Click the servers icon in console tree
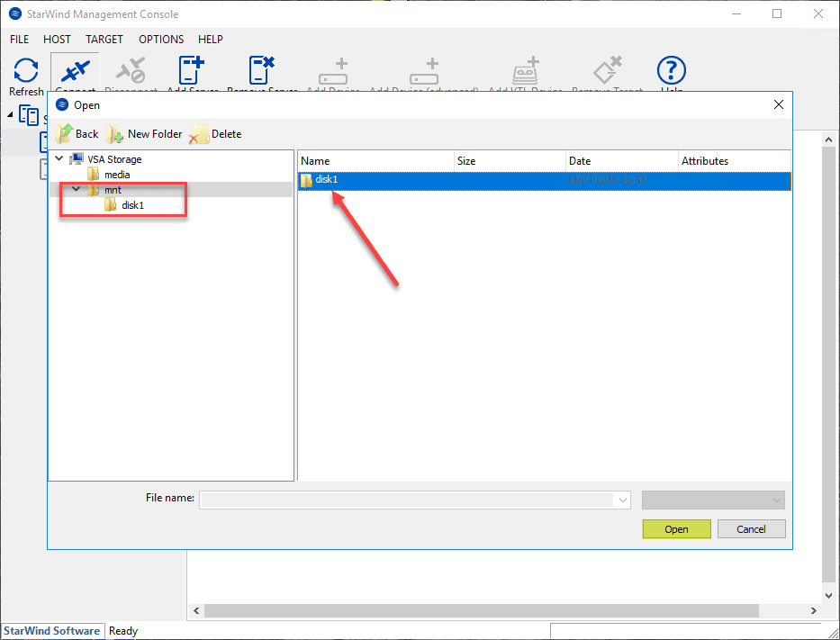 click(29, 114)
